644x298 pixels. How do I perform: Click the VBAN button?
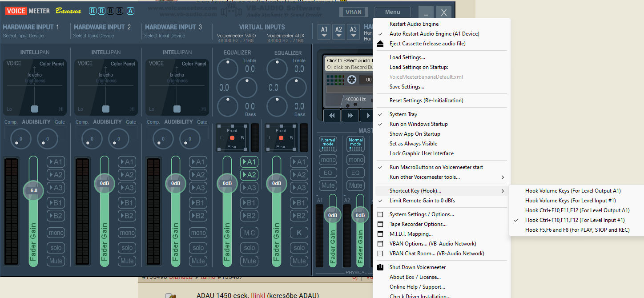click(x=354, y=12)
